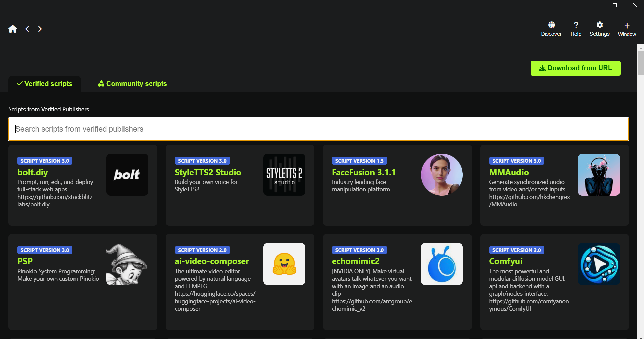Click the bolt.diy description text
Screen dimensions: 644x339
coord(56,193)
